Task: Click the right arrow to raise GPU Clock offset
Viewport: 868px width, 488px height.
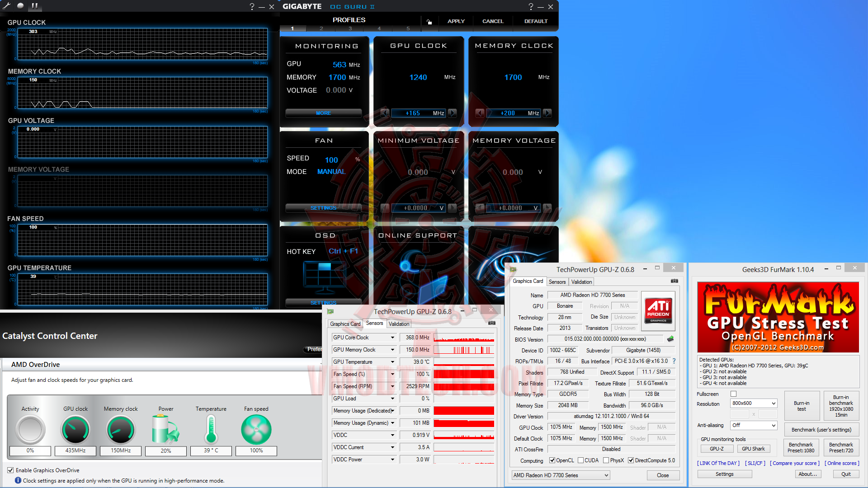Action: click(x=453, y=113)
